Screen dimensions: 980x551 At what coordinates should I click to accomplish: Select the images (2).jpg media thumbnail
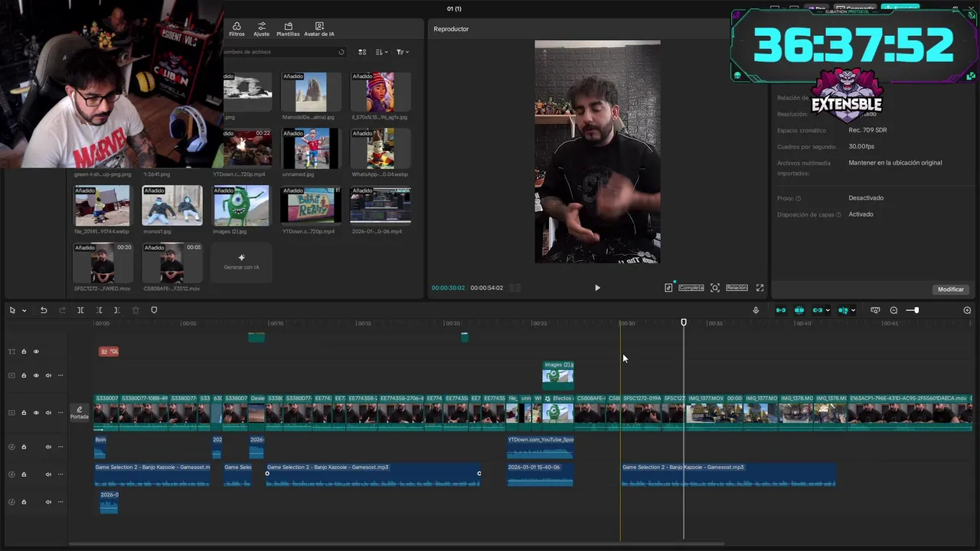point(241,205)
